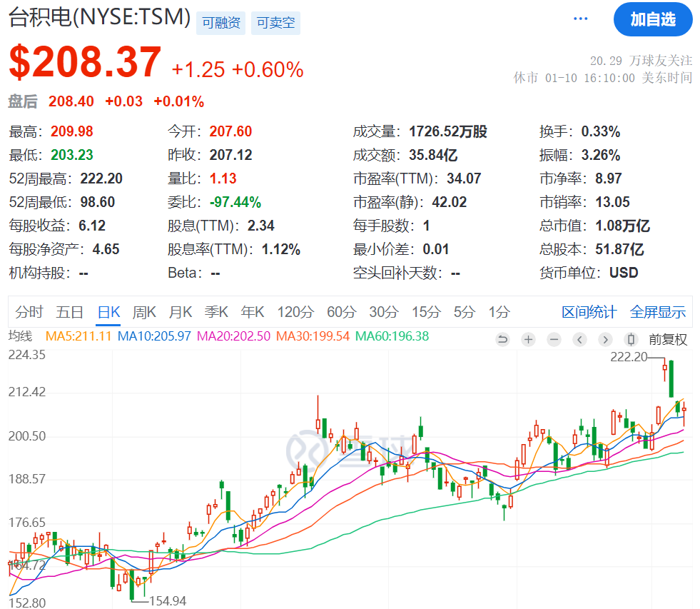Click the after-hours price 208.40
The image size is (700, 609).
point(71,101)
